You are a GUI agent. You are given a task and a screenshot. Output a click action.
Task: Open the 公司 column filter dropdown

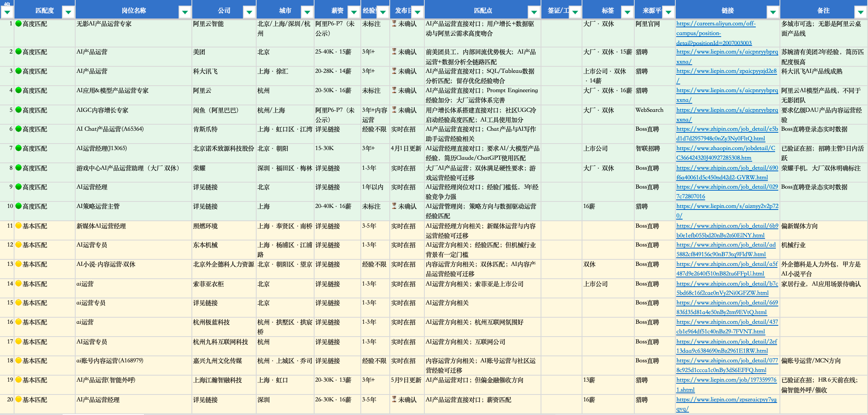[x=249, y=12]
